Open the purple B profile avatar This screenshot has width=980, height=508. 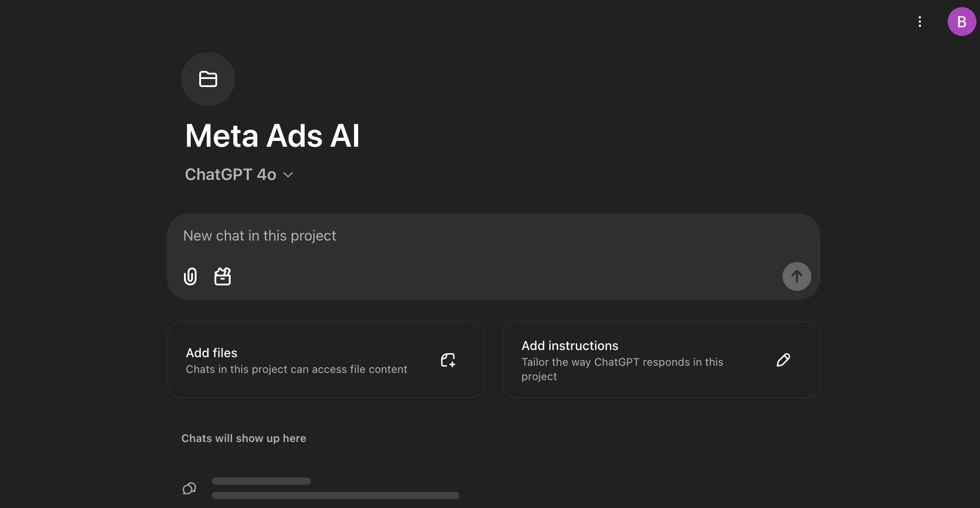coord(962,22)
